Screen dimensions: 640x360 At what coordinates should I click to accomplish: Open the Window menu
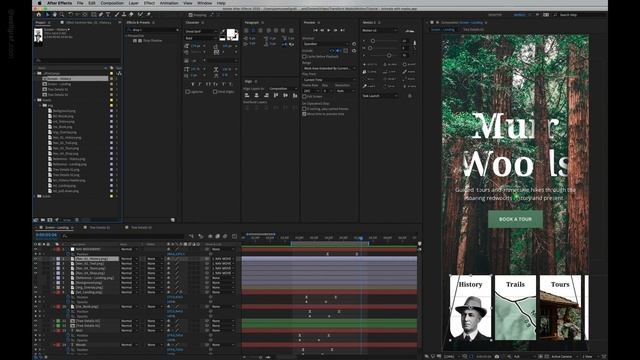click(204, 3)
